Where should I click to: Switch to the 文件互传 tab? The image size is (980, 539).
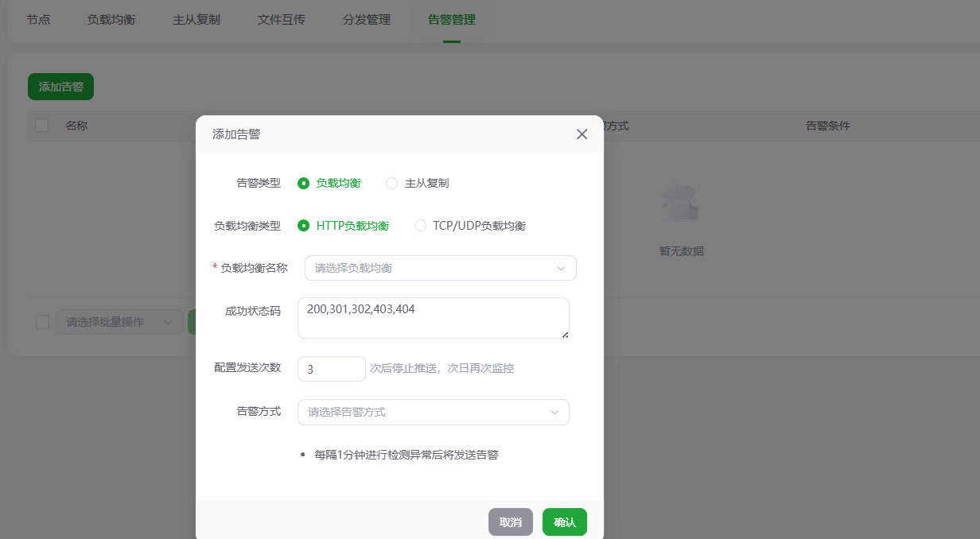click(x=282, y=19)
